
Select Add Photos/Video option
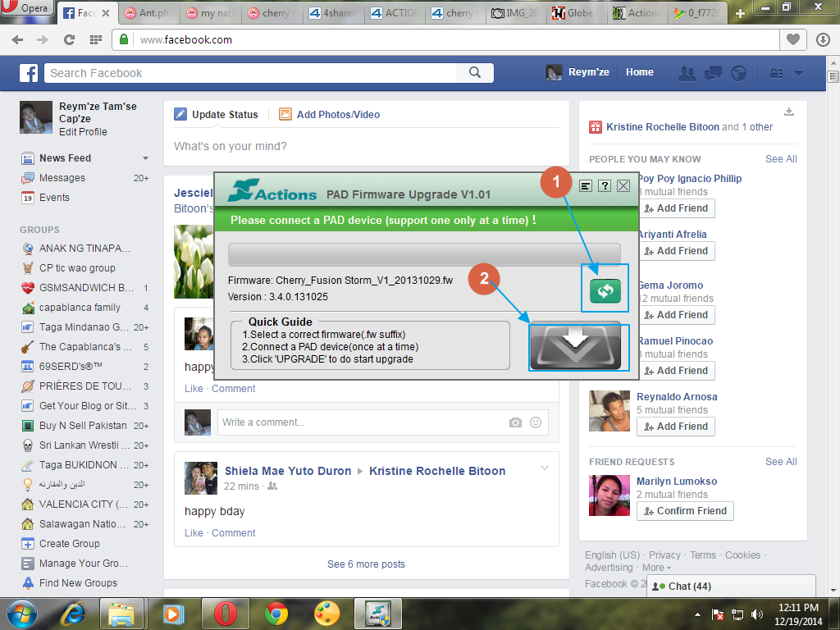tap(330, 114)
